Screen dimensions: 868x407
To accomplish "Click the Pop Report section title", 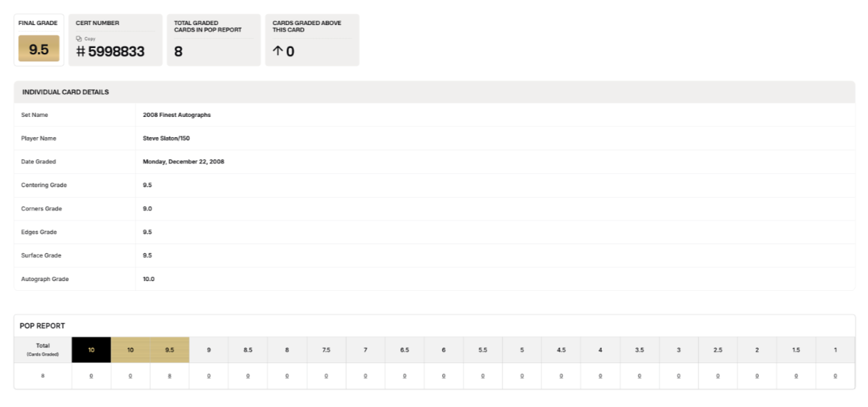I will 42,326.
